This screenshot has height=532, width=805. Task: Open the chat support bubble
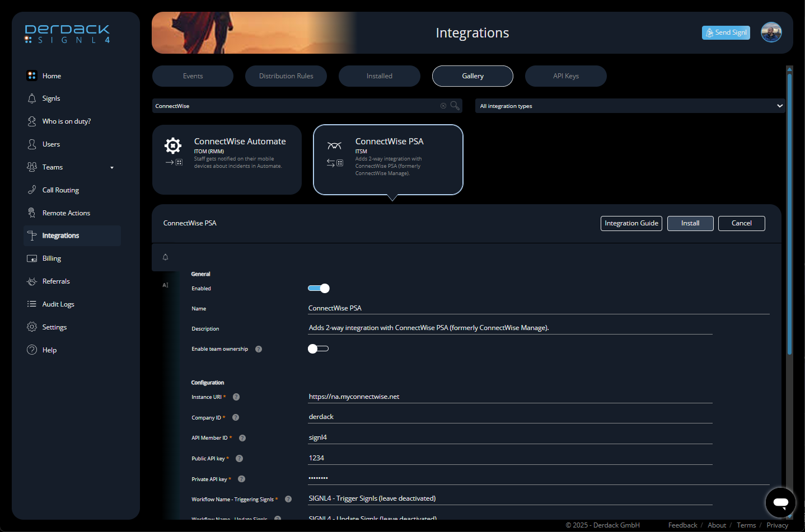[x=780, y=502]
